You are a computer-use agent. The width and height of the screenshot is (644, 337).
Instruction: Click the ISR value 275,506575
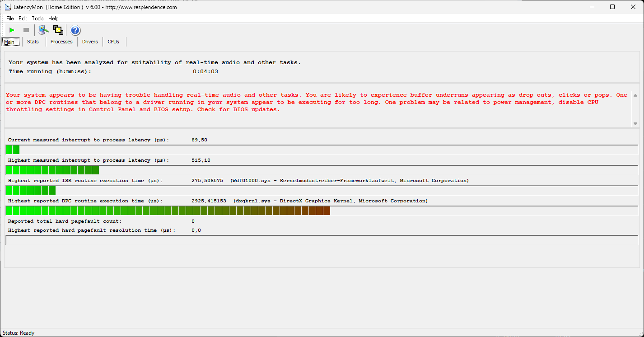click(207, 181)
